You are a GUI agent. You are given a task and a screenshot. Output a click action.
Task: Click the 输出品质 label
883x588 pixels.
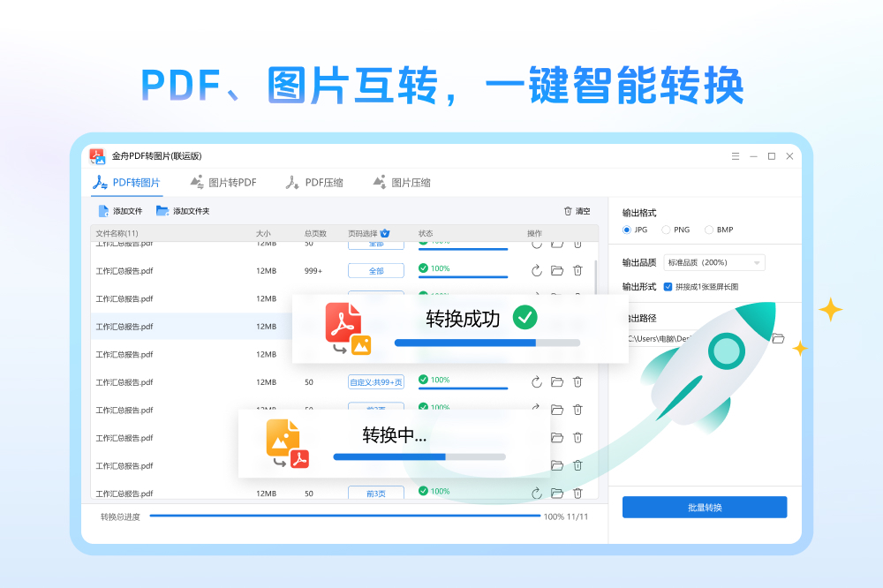point(639,262)
